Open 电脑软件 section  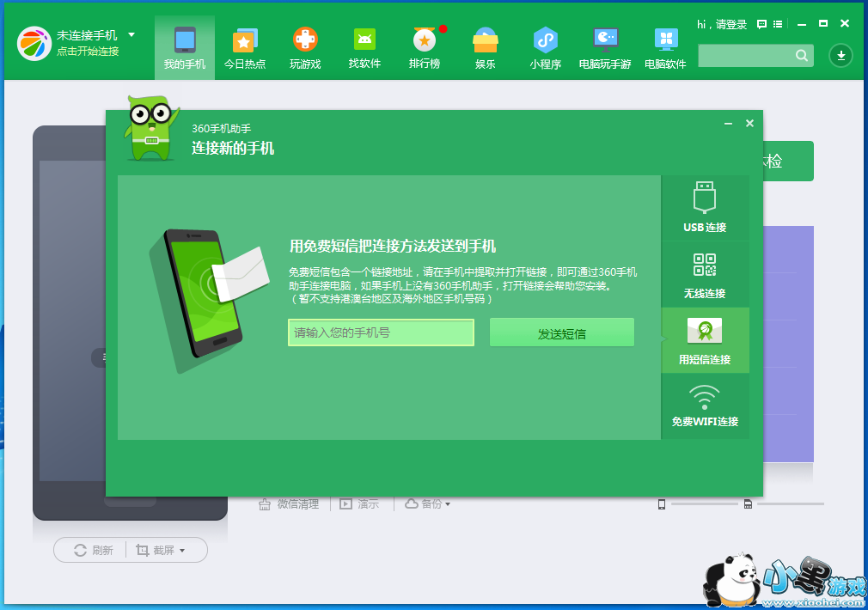coord(665,48)
